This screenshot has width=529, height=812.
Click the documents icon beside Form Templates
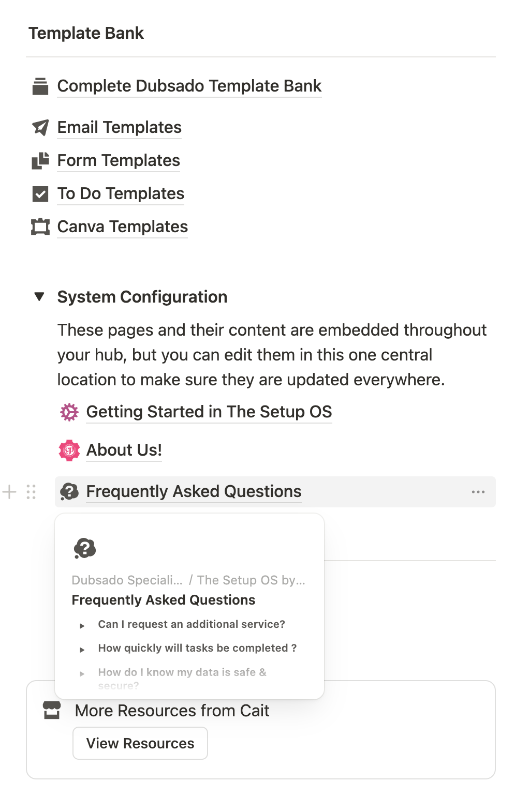[x=40, y=161]
